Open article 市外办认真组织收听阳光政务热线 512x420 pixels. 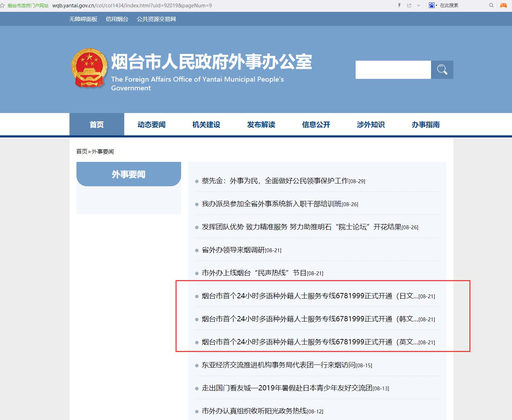(x=254, y=411)
